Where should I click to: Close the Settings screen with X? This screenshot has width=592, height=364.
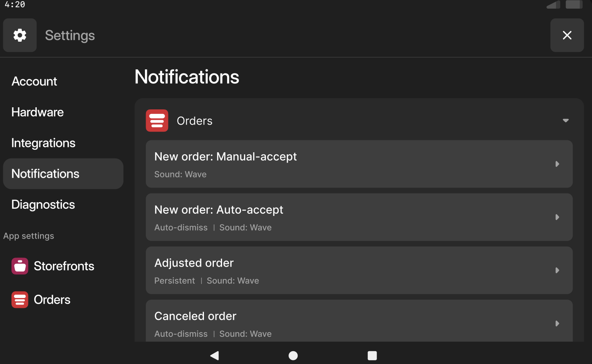[x=567, y=35]
